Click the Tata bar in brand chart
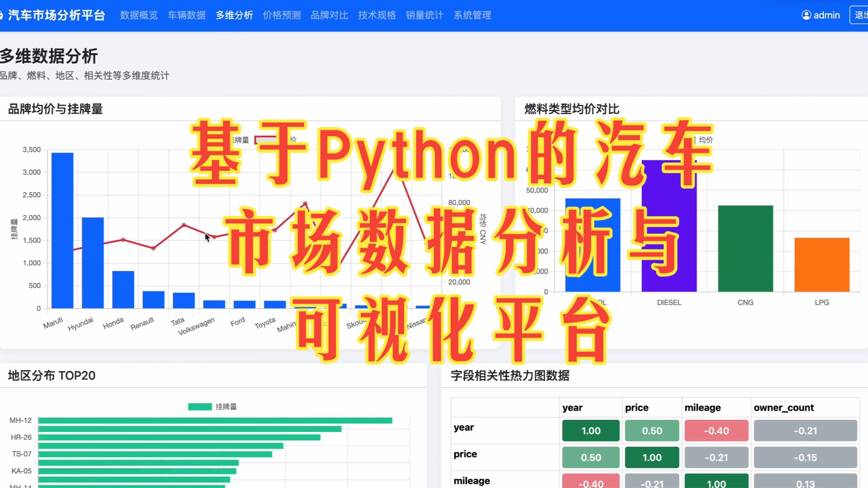This screenshot has width=868, height=488. point(184,300)
